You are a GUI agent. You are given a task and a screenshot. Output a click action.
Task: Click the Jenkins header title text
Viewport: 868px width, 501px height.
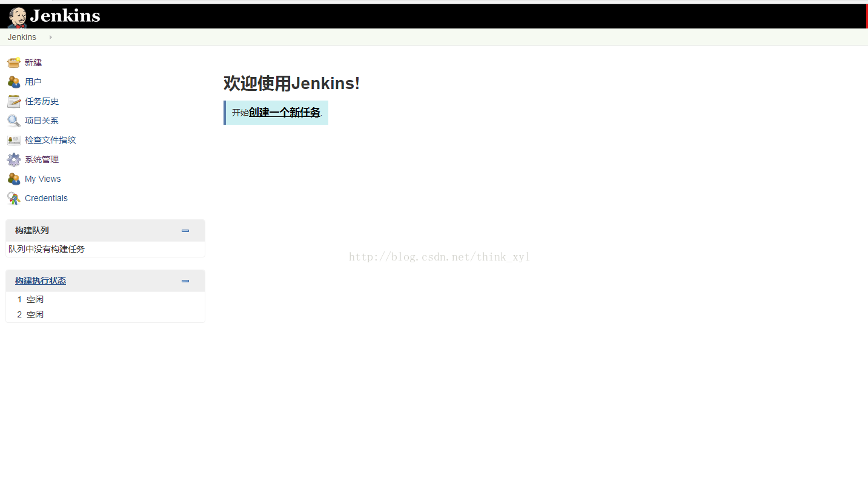coord(65,16)
